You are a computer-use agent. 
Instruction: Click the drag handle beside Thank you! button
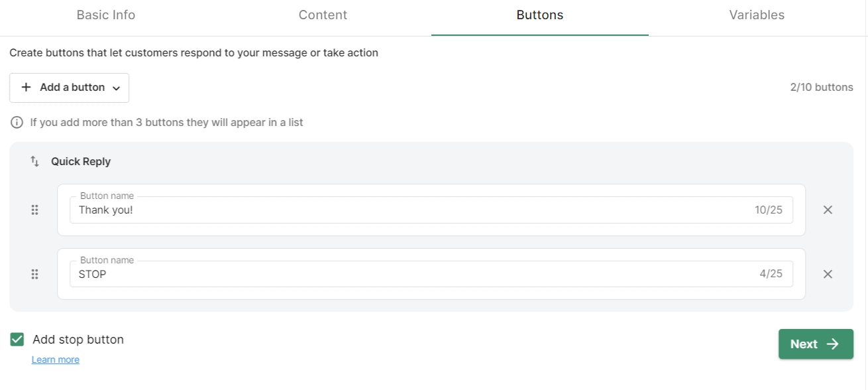[x=35, y=210]
